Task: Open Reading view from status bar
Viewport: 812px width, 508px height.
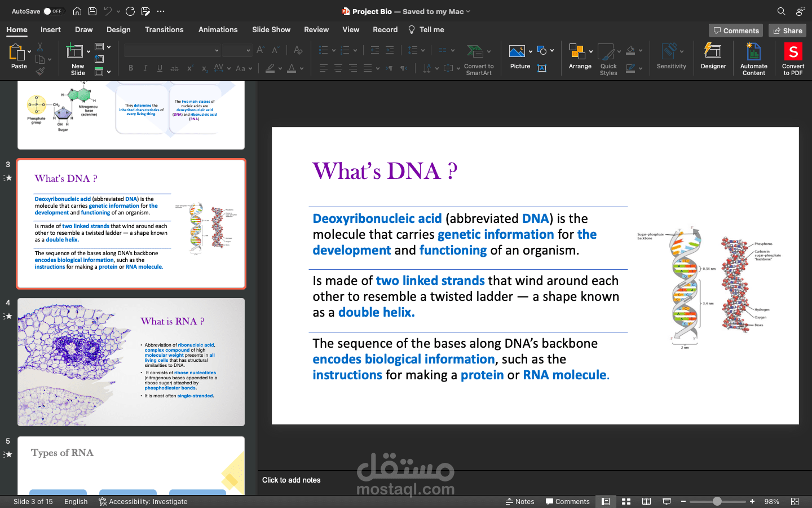Action: click(646, 501)
